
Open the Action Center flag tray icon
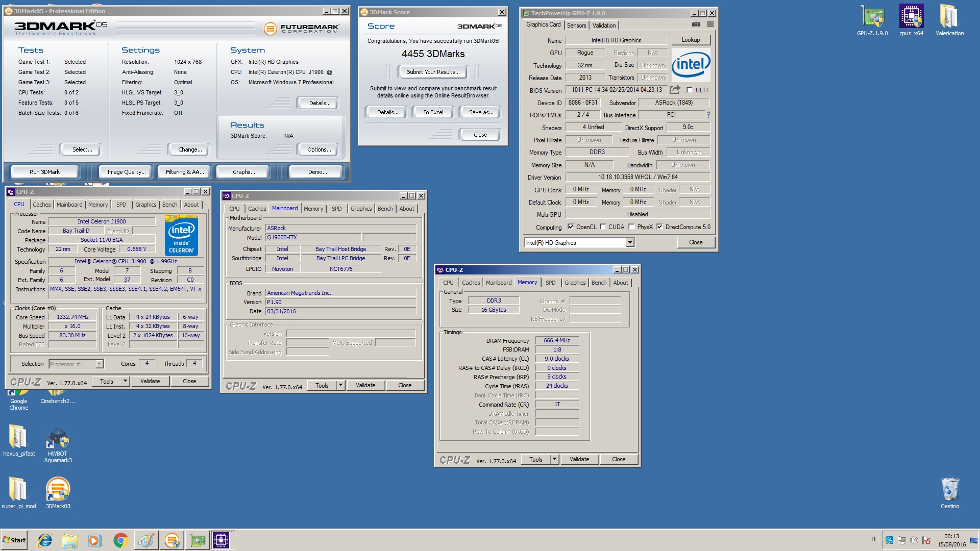[x=926, y=540]
